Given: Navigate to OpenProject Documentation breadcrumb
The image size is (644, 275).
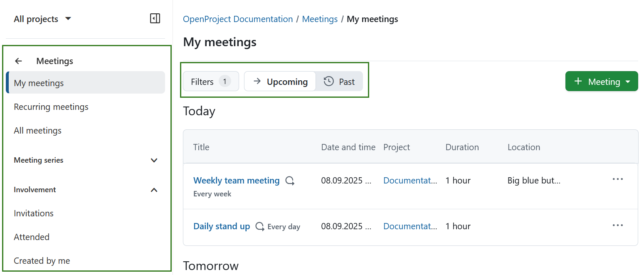Looking at the screenshot, I should [237, 19].
